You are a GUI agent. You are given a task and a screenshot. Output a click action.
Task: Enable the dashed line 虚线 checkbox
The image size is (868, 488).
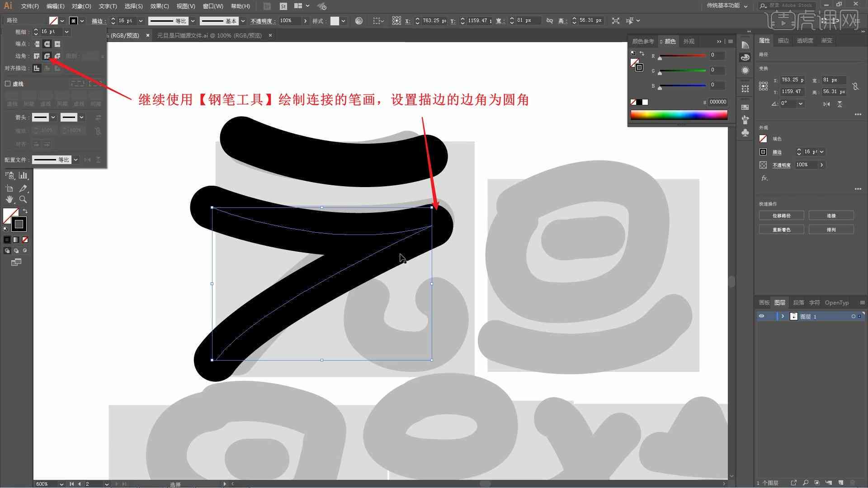point(8,84)
